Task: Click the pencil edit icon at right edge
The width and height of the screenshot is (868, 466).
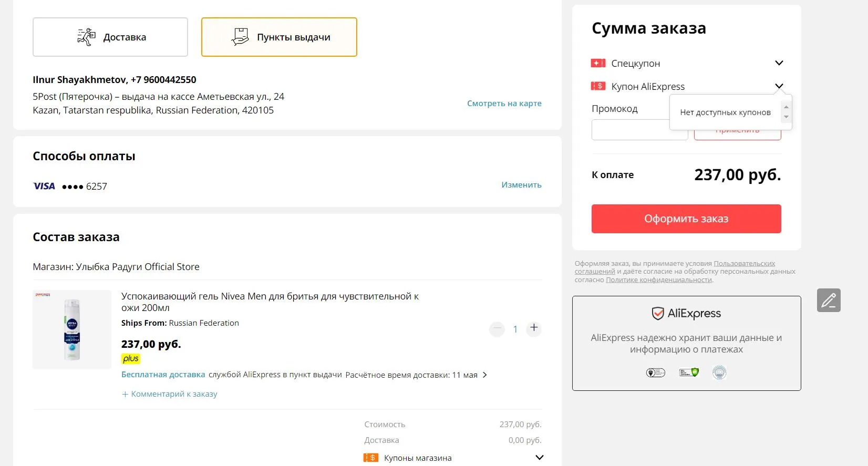Action: [829, 300]
